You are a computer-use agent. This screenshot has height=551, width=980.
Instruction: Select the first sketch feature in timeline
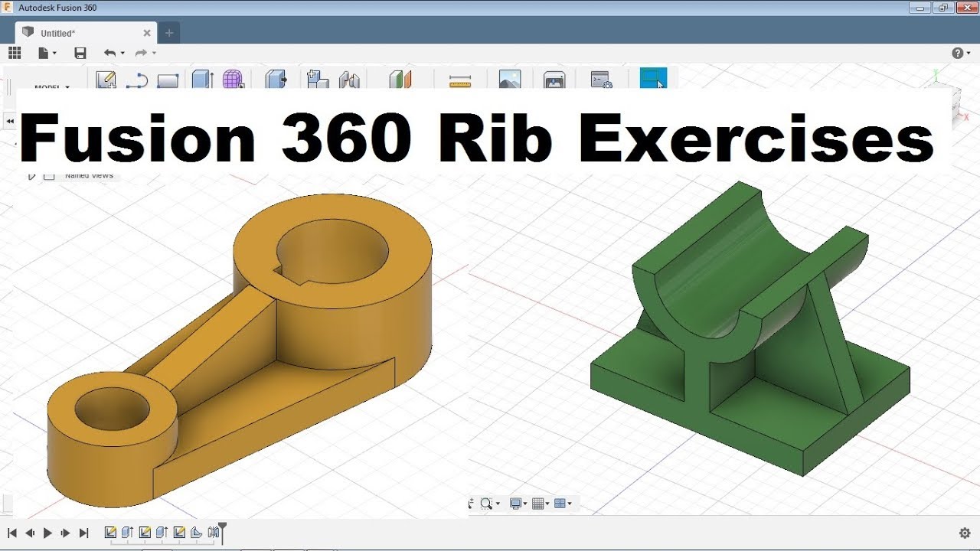(x=110, y=533)
